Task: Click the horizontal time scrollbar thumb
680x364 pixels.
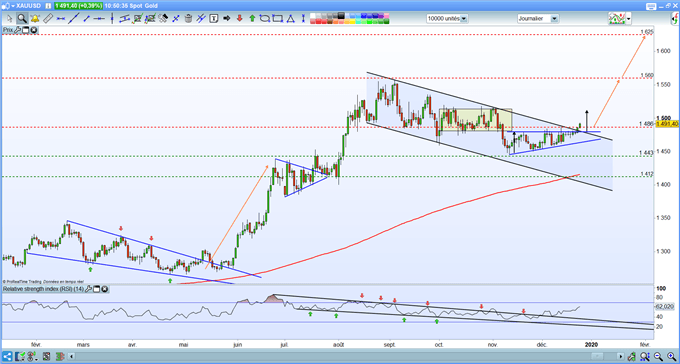Action: point(597,357)
